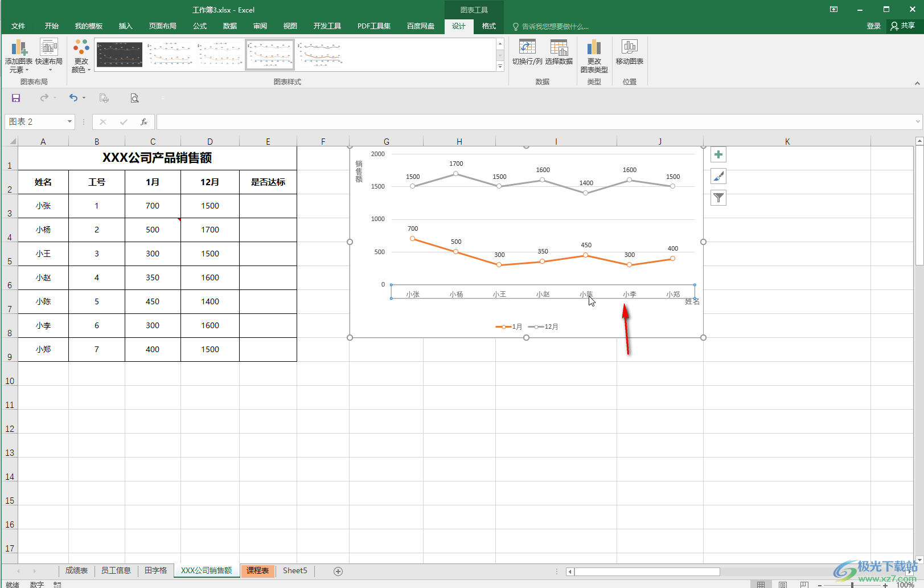The image size is (924, 588).
Task: Click into the formula bar
Action: [x=535, y=121]
